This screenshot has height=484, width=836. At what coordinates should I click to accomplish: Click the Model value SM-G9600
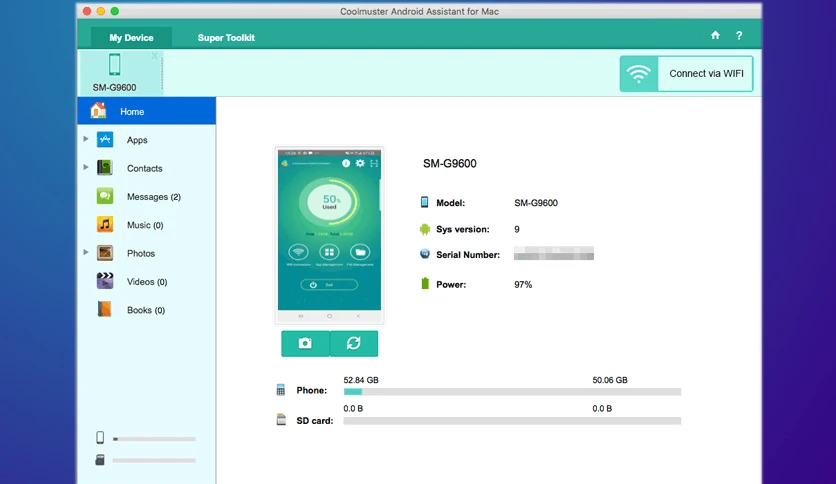pos(536,203)
